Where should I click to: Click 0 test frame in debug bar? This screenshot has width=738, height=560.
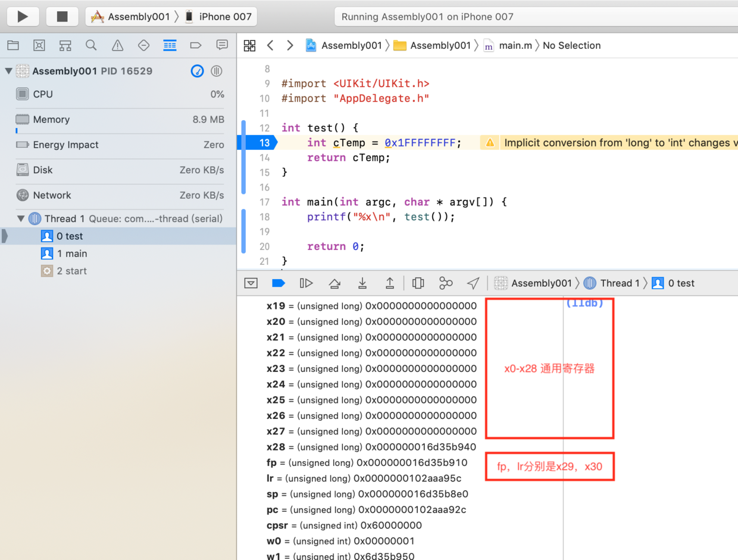click(x=673, y=283)
